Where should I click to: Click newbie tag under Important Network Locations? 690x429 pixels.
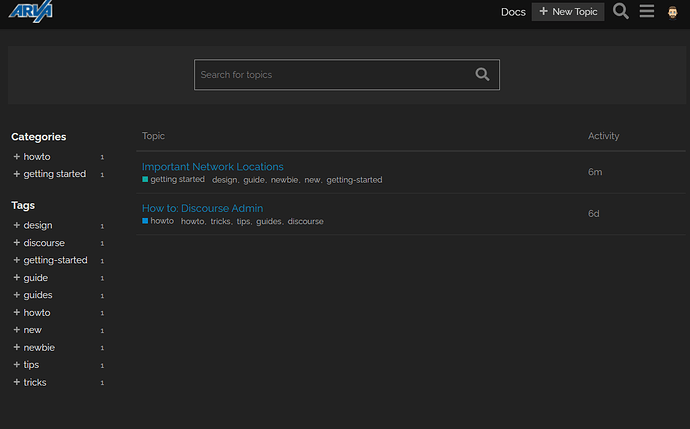(284, 180)
